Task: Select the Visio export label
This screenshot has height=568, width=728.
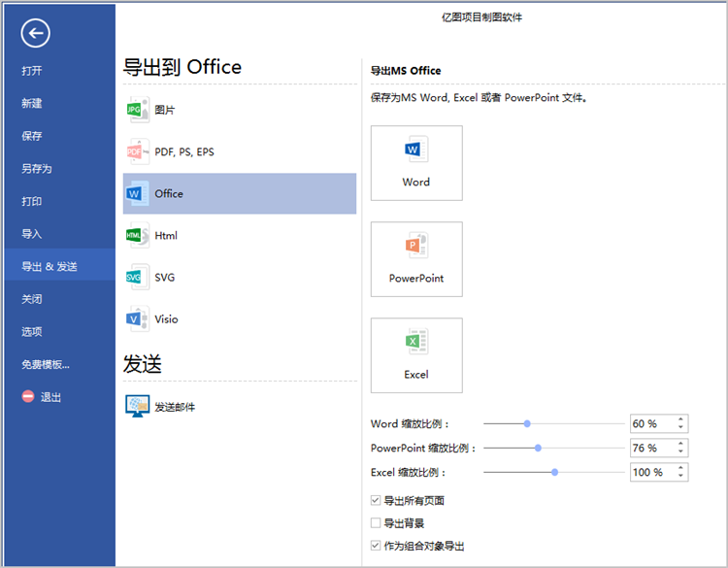Action: [x=166, y=319]
